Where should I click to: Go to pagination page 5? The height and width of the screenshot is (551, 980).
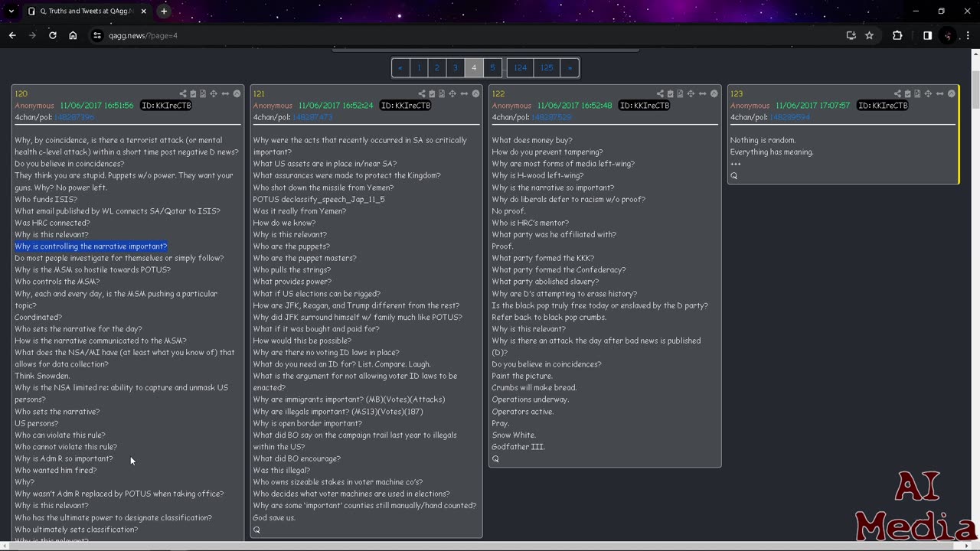tap(492, 67)
